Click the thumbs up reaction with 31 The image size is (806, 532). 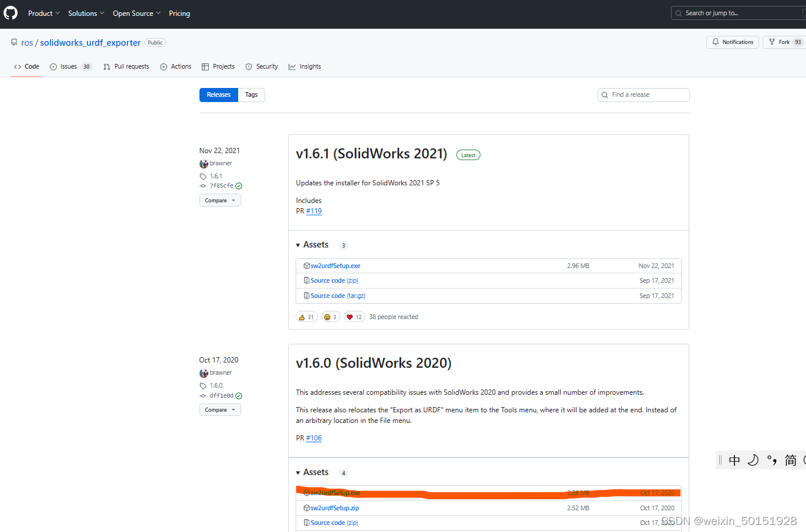pyautogui.click(x=307, y=317)
